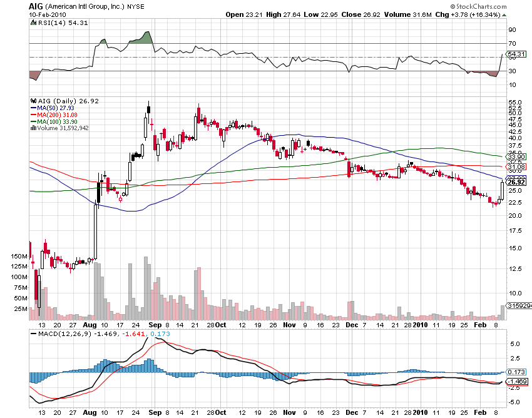The width and height of the screenshot is (532, 418).
Task: Click the green up-triangle after Chg percentage
Action: [x=504, y=15]
